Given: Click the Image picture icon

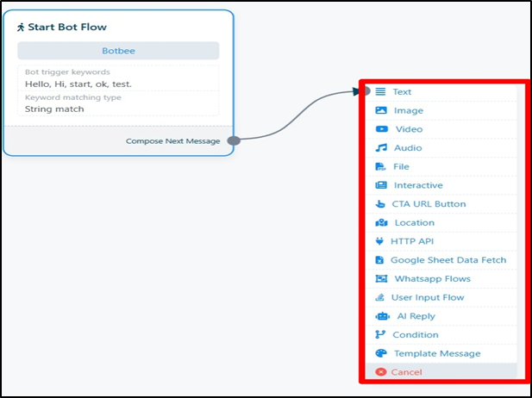Looking at the screenshot, I should tap(381, 110).
